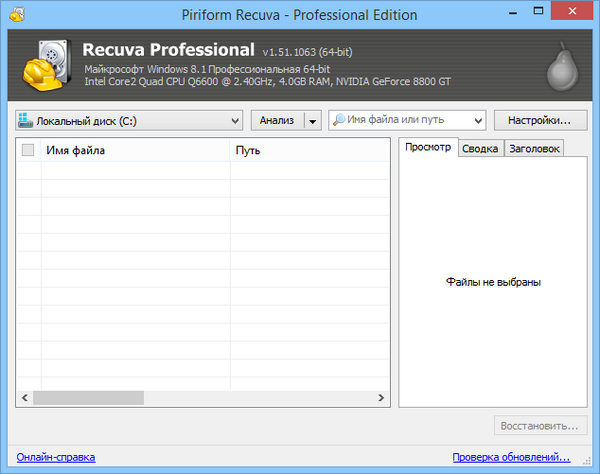Follow the Онлайн-справка link
The width and height of the screenshot is (600, 474).
56,457
